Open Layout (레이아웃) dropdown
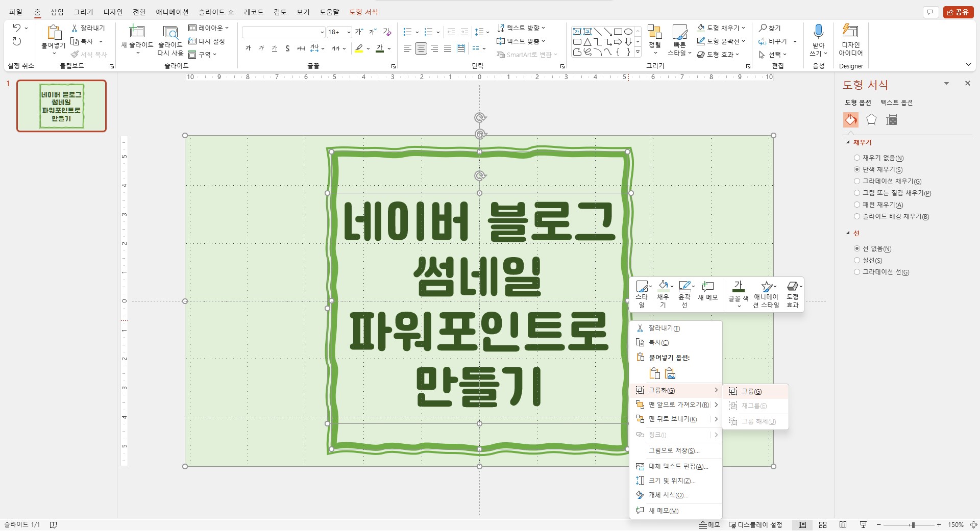The image size is (980, 531). [209, 28]
